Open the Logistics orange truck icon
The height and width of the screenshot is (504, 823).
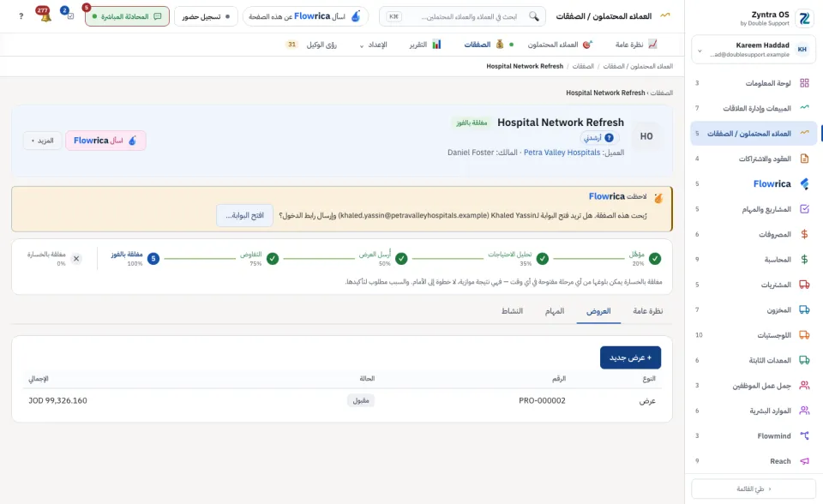[804, 335]
